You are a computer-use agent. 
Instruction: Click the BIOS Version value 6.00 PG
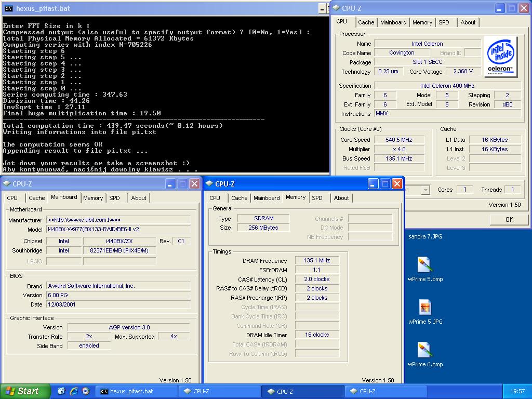point(118,296)
